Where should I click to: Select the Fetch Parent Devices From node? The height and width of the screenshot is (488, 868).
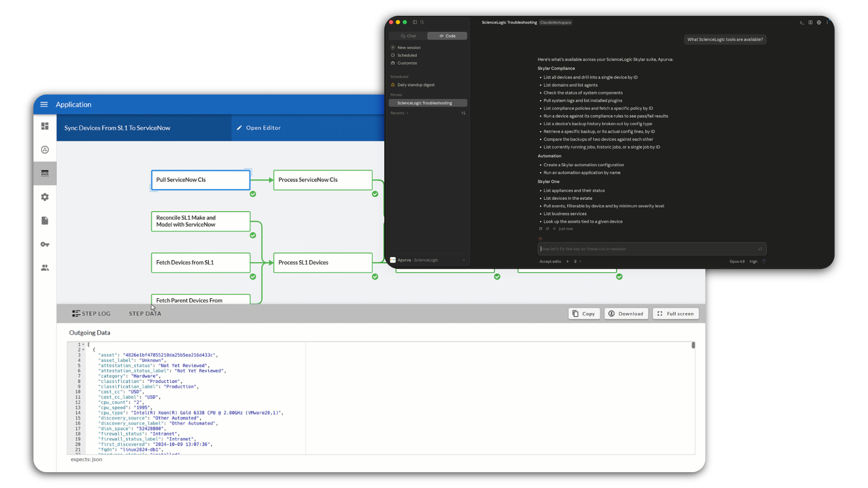point(201,299)
